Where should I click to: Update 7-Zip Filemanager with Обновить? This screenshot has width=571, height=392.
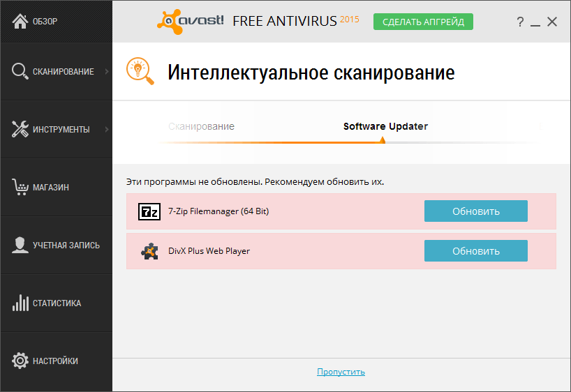point(476,211)
